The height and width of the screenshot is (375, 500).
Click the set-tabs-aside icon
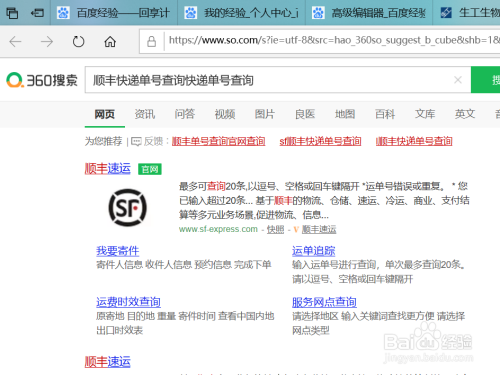[37, 13]
